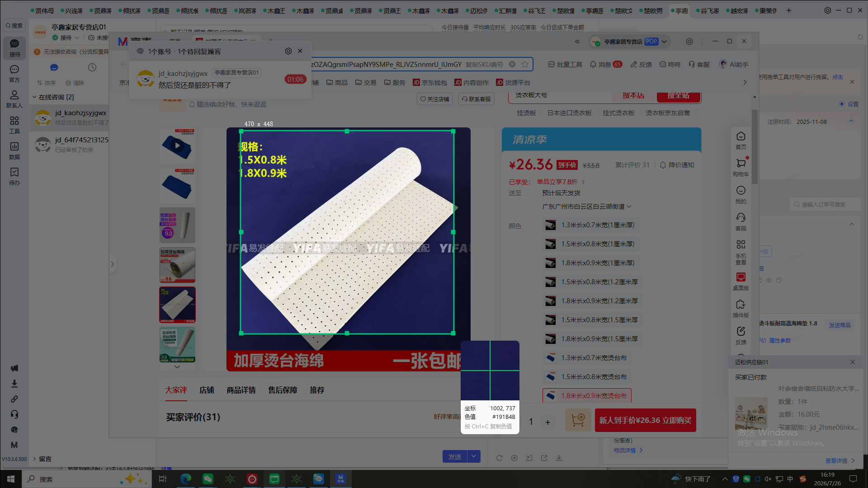The height and width of the screenshot is (488, 868).
Task: Open the 数据 data sidebar icon
Action: (x=14, y=150)
